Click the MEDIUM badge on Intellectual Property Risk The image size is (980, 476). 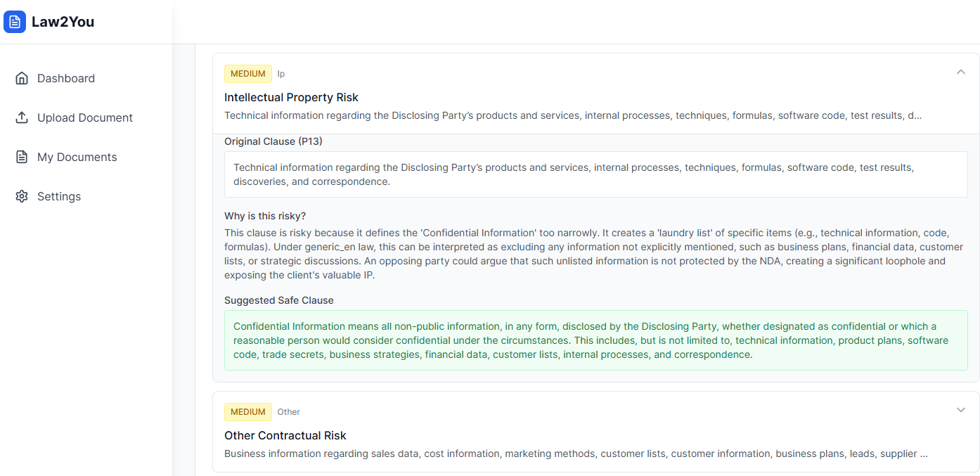tap(248, 73)
